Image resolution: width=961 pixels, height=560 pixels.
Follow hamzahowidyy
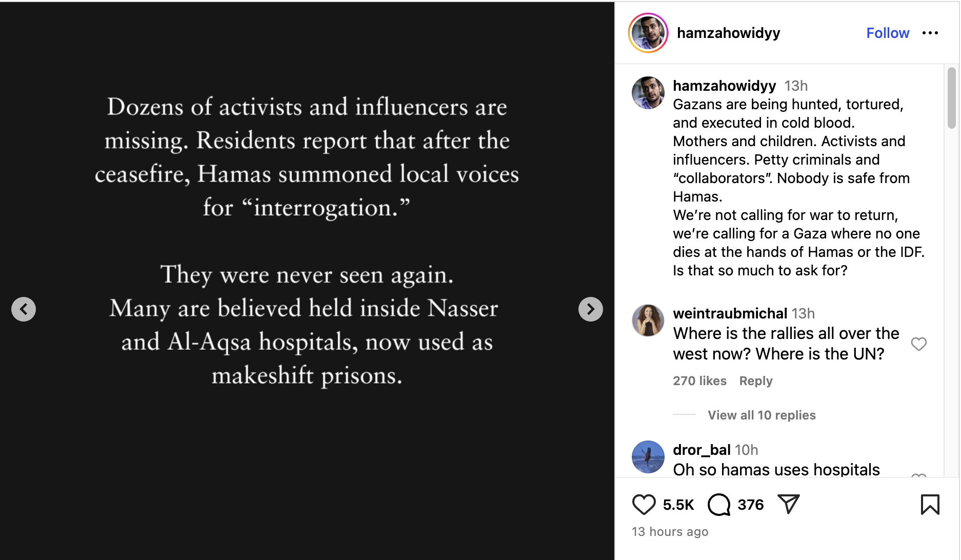[x=887, y=33]
